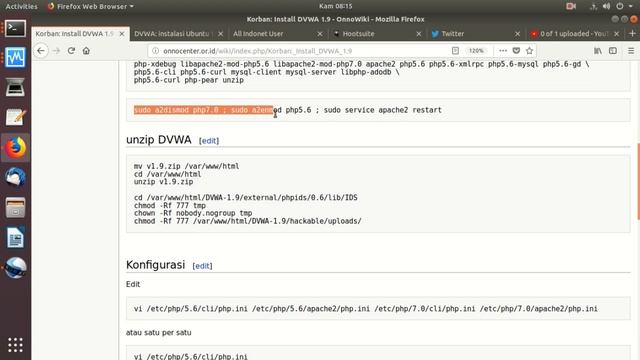The height and width of the screenshot is (360, 640).
Task: Click the edit link beside Konfigurasi
Action: 202,266
